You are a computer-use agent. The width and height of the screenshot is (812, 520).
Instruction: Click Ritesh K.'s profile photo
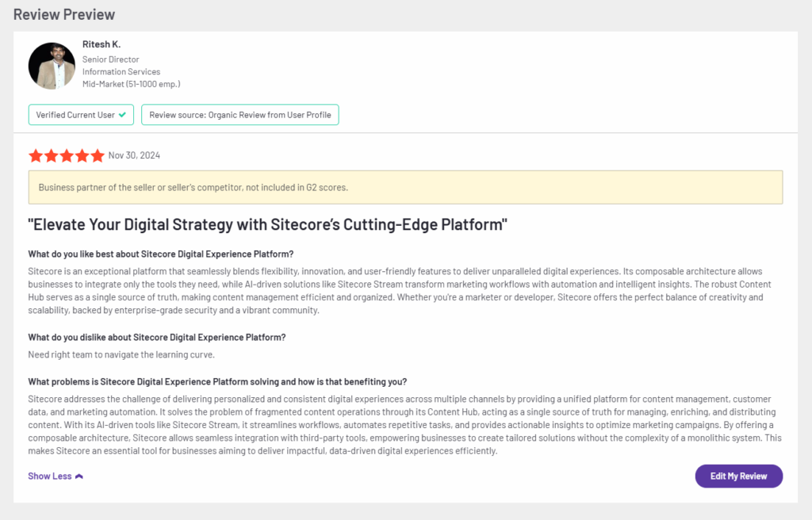[x=52, y=66]
